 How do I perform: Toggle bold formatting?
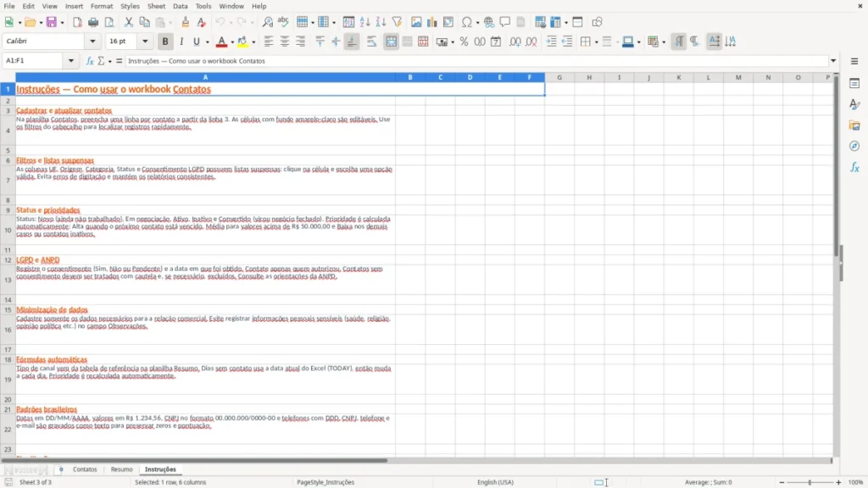click(165, 42)
